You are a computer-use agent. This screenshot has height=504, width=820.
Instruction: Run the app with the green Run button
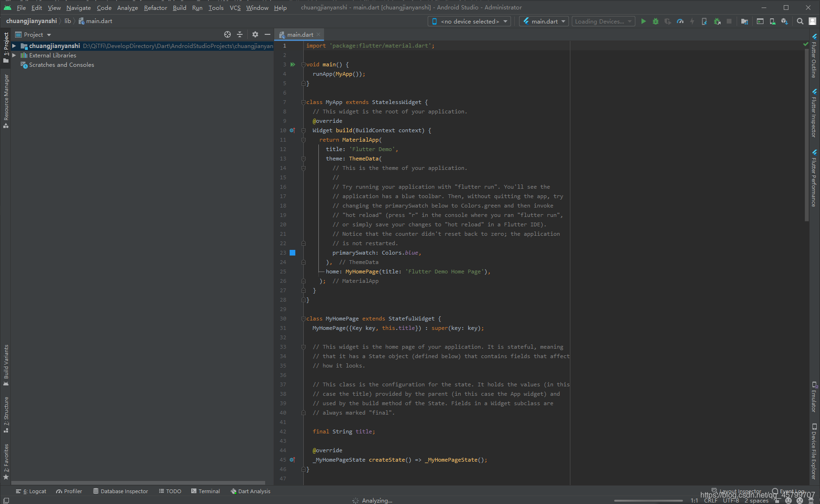point(643,21)
